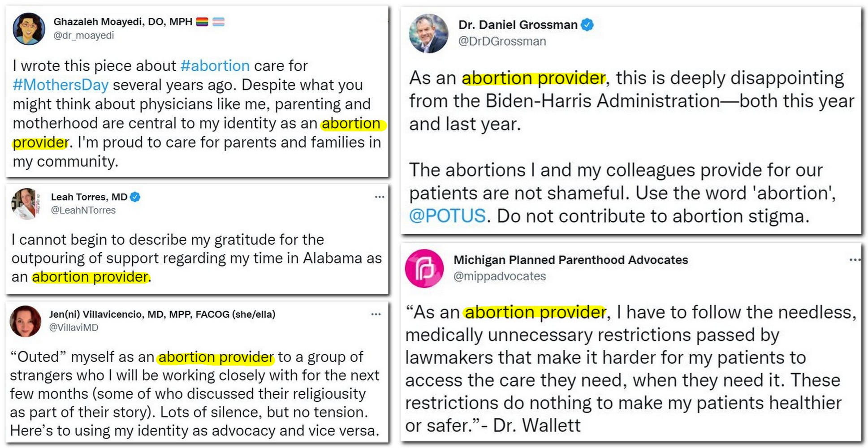The image size is (868, 448).
Task: Open the #abortion hashtag link
Action: point(215,66)
